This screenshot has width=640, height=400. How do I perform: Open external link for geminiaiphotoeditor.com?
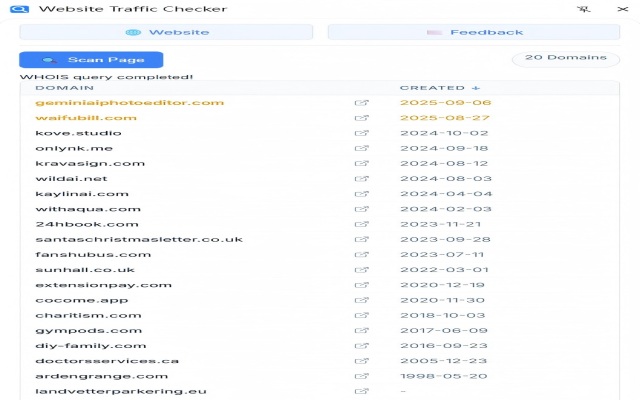pos(362,103)
